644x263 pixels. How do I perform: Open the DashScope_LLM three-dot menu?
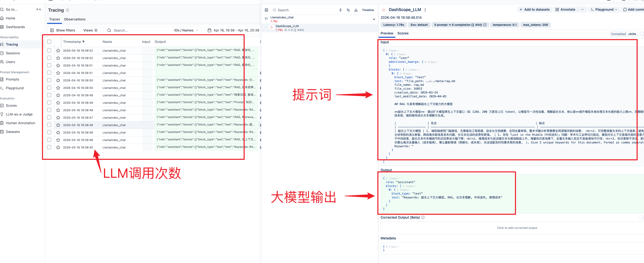425,10
